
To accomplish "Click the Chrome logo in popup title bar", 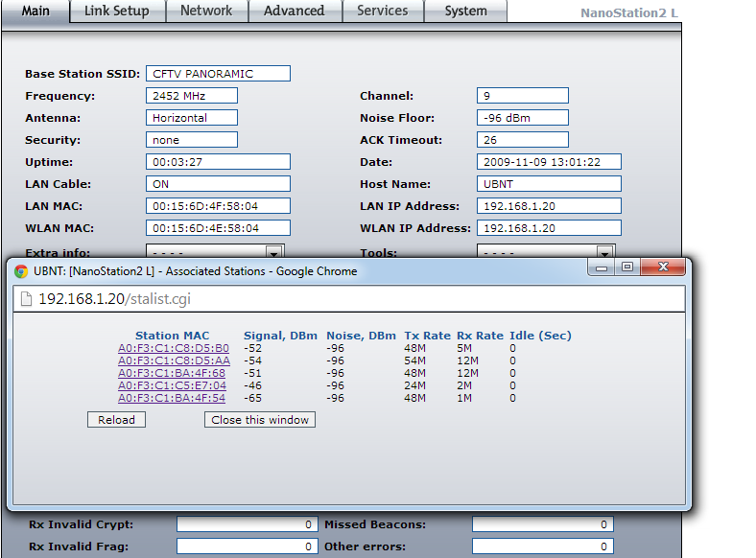I will (21, 271).
